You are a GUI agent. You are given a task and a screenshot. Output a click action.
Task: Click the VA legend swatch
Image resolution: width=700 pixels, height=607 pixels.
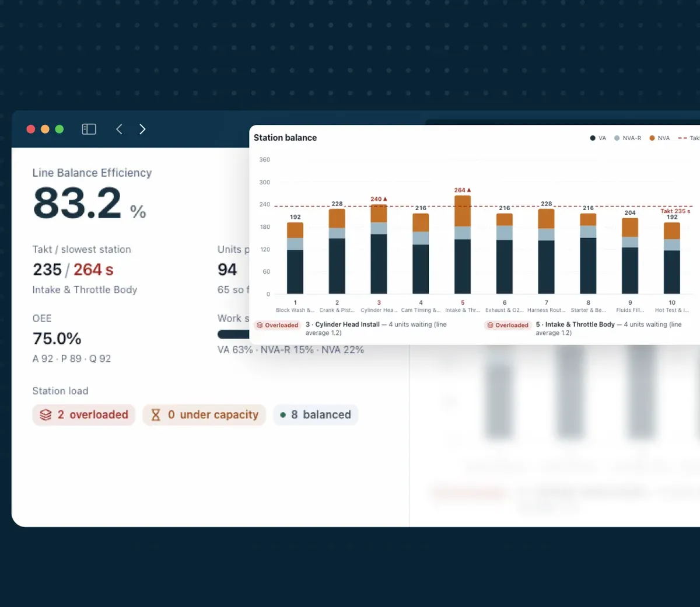[593, 138]
